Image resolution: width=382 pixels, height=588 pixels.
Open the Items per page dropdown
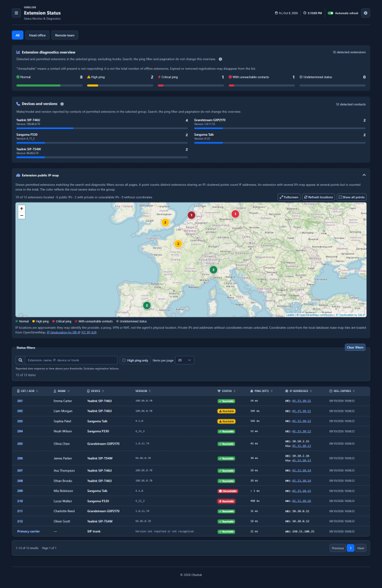pos(184,360)
